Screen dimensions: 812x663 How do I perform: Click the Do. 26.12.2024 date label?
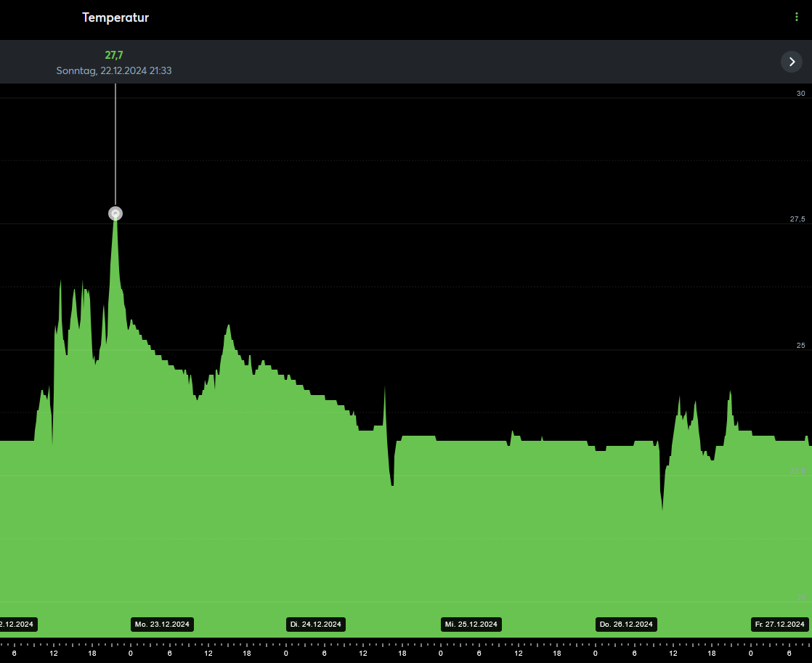click(x=626, y=625)
